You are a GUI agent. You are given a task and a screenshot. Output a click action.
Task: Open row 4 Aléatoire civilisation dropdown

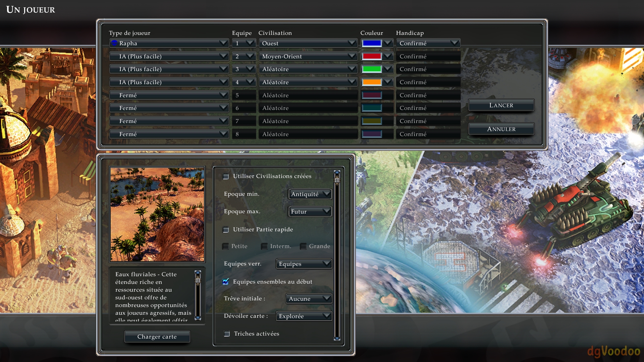[x=308, y=82]
